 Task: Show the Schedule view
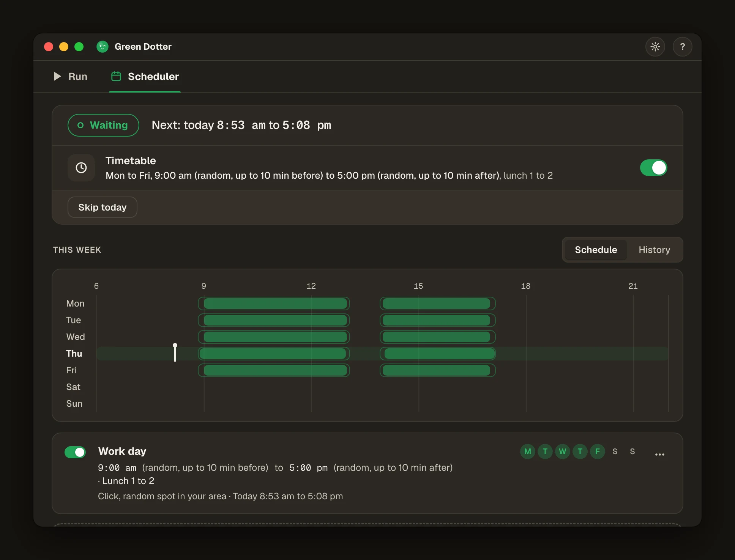(596, 250)
